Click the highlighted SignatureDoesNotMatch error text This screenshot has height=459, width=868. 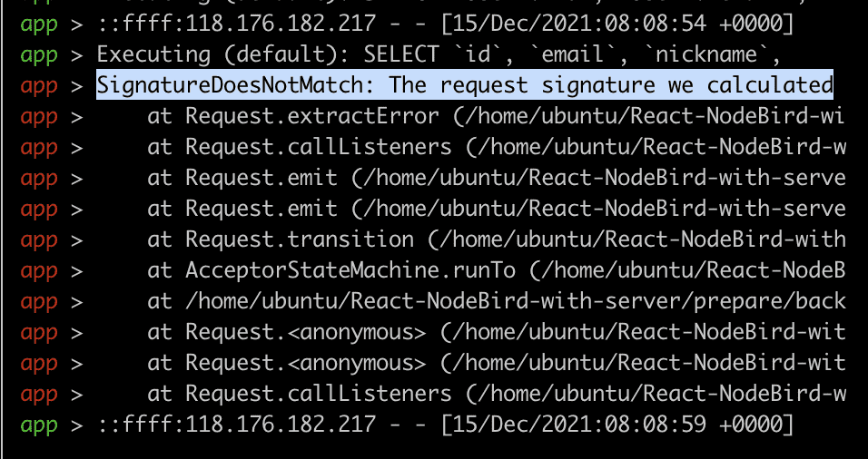pos(464,86)
